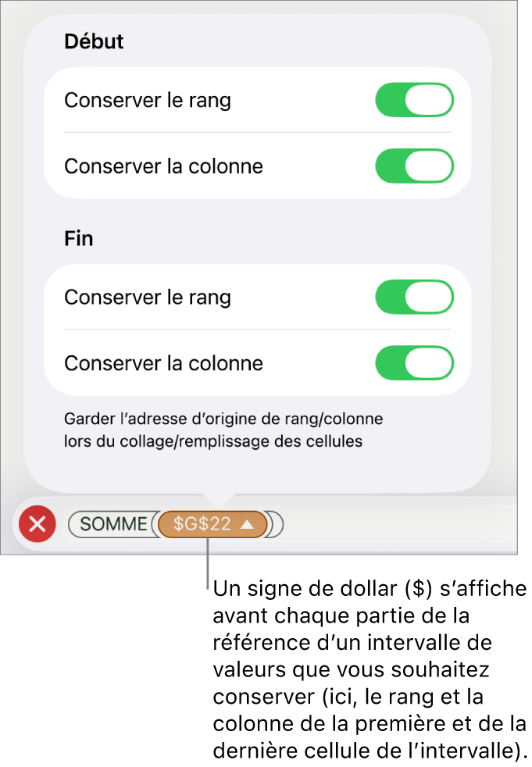
Task: Select the SOMME function token
Action: [113, 524]
